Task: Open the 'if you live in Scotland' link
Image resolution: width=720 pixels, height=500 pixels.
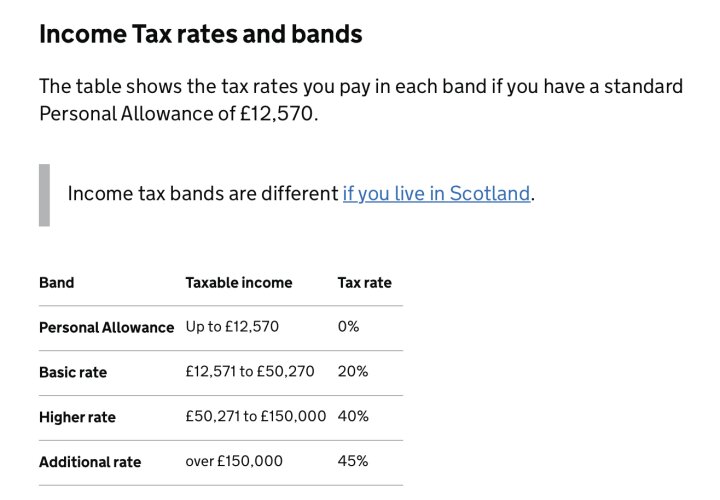Action: pos(436,194)
